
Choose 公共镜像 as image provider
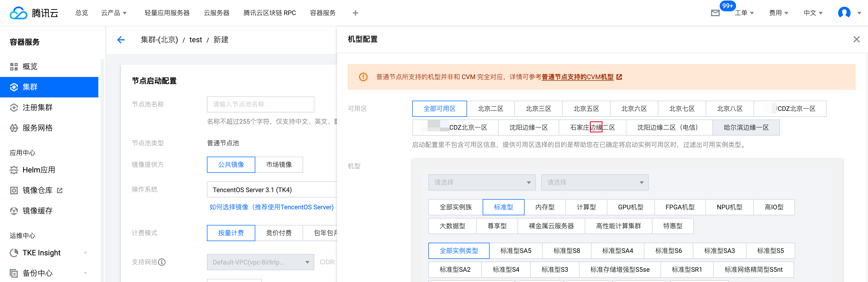[x=231, y=165]
